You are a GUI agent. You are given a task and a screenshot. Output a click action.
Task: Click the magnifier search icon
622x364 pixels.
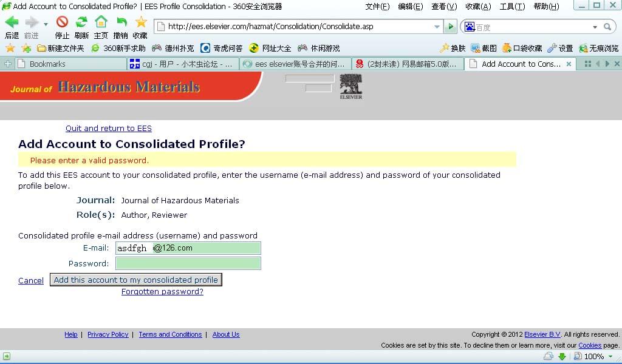(607, 27)
